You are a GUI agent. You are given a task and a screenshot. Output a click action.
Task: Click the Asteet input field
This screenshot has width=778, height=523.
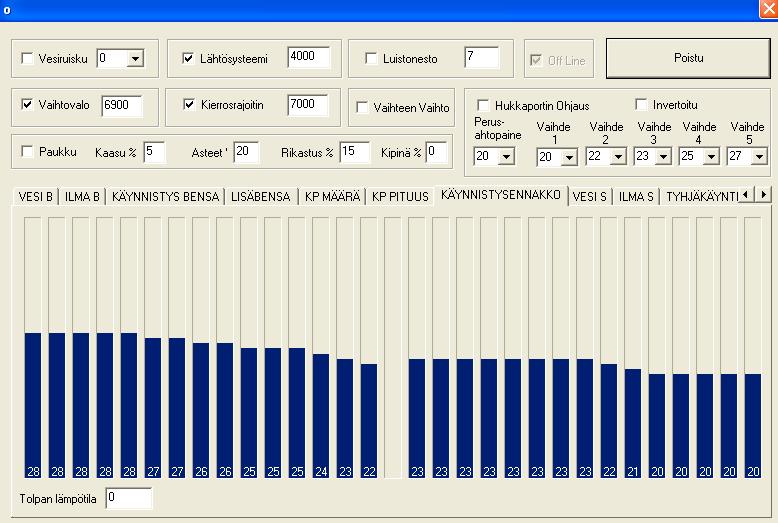click(x=246, y=152)
